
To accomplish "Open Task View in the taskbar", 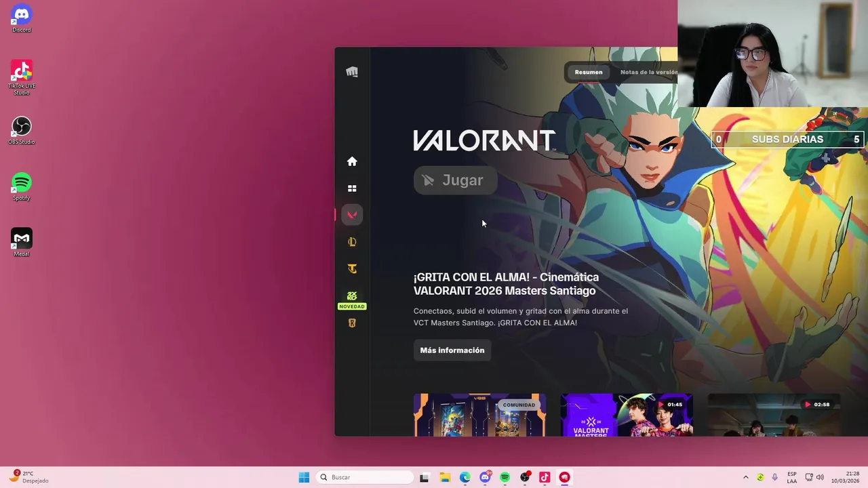I will (x=425, y=477).
